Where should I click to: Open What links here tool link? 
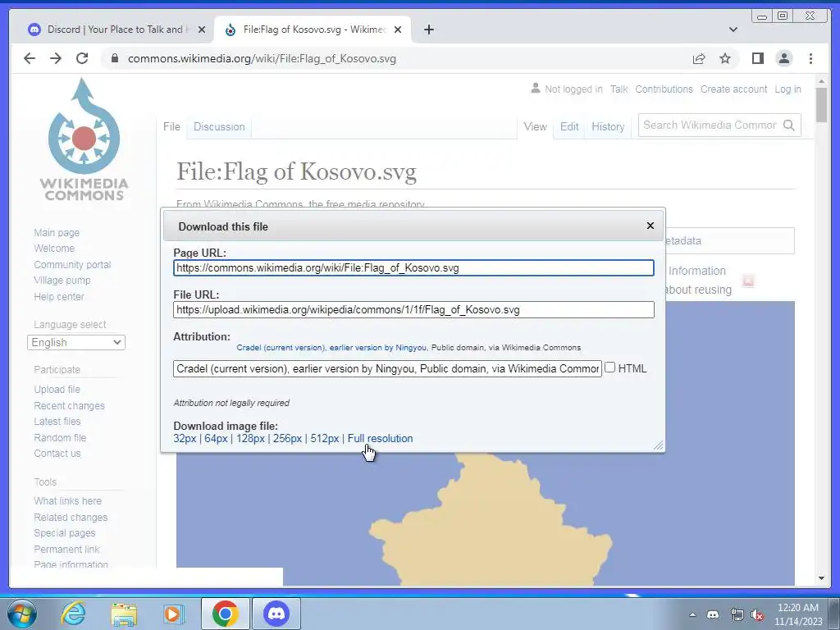(67, 501)
